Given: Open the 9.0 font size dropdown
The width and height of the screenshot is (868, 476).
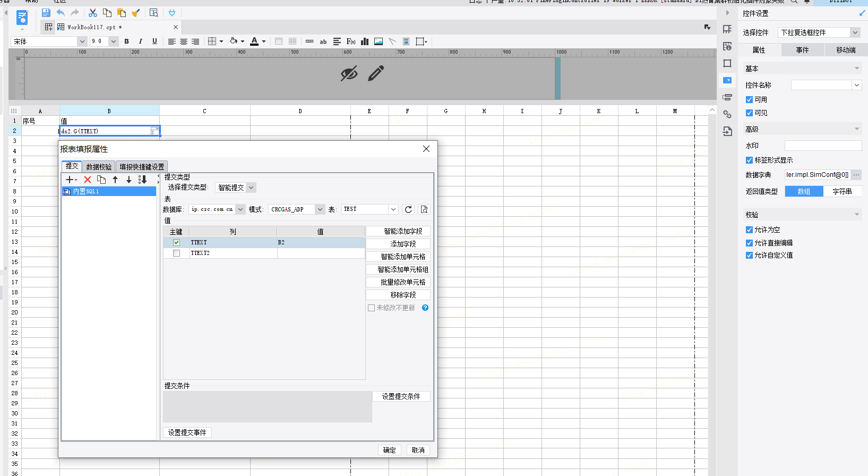Looking at the screenshot, I should point(114,41).
